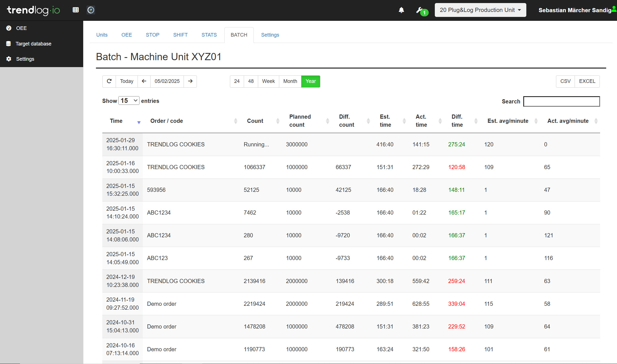617x364 pixels.
Task: Click the Settings gear sidebar icon
Action: [x=9, y=59]
